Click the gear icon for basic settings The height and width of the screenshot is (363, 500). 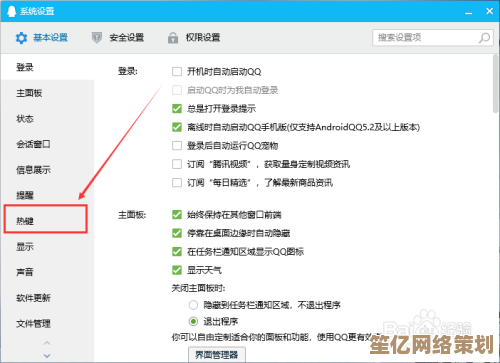(21, 38)
